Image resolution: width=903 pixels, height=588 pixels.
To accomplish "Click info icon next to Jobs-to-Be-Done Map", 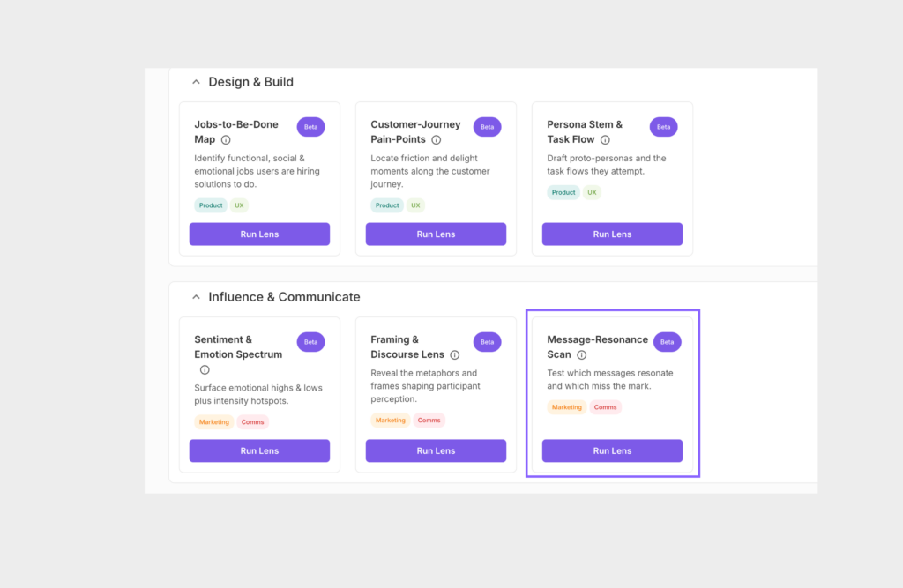I will [226, 140].
